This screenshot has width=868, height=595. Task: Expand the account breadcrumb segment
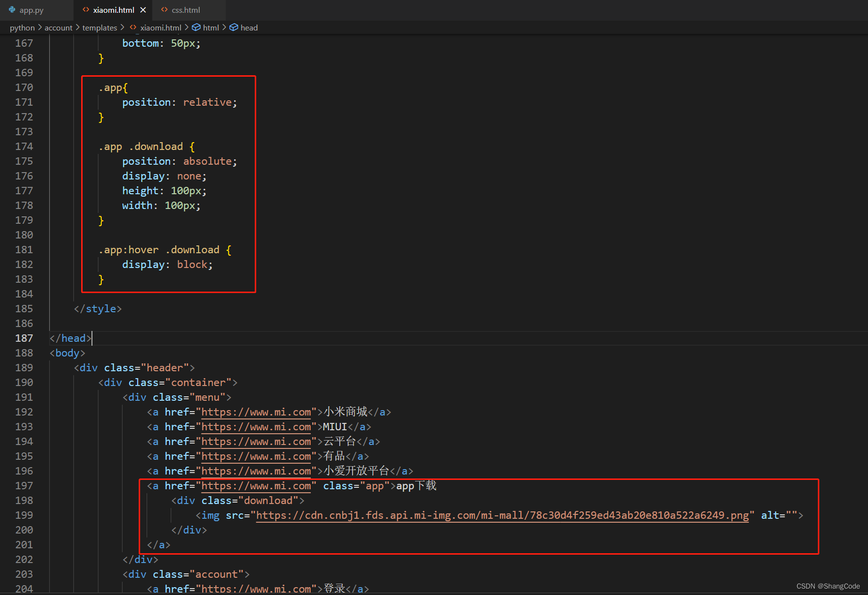[58, 28]
